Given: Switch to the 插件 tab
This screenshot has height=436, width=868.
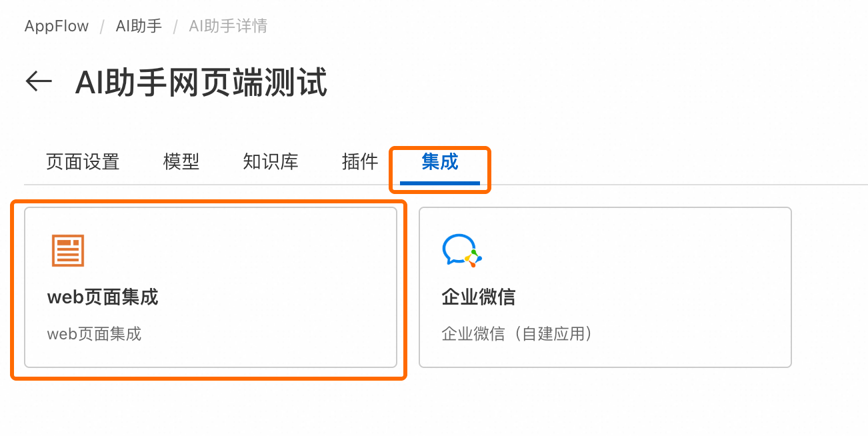Looking at the screenshot, I should 360,161.
